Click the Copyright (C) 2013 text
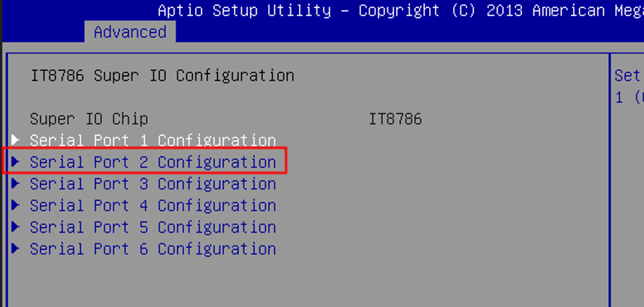The image size is (644, 307). point(441,10)
